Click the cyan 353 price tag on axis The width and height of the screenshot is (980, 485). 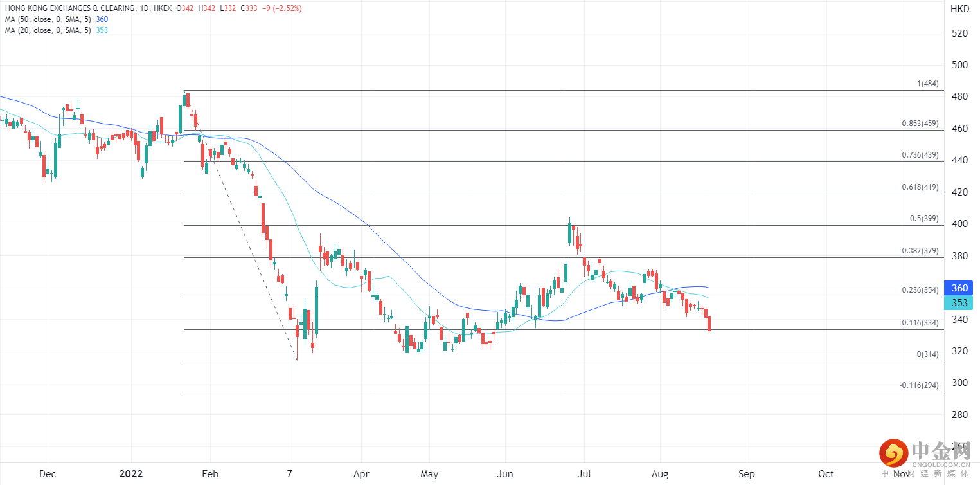click(x=959, y=303)
